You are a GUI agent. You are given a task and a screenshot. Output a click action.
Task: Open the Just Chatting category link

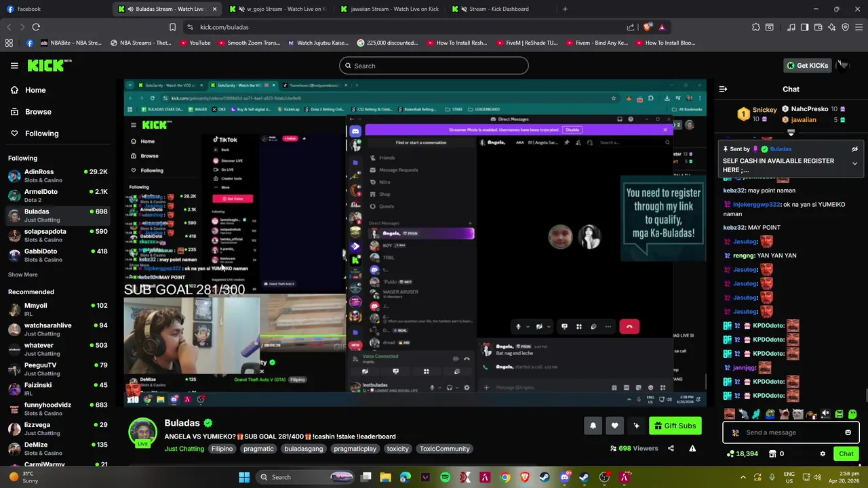[x=184, y=449]
